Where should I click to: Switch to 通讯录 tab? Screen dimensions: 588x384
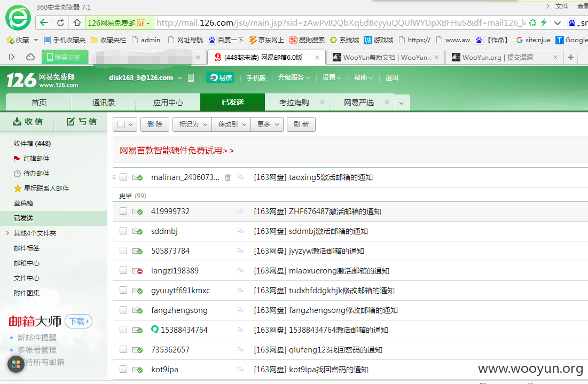(x=104, y=103)
